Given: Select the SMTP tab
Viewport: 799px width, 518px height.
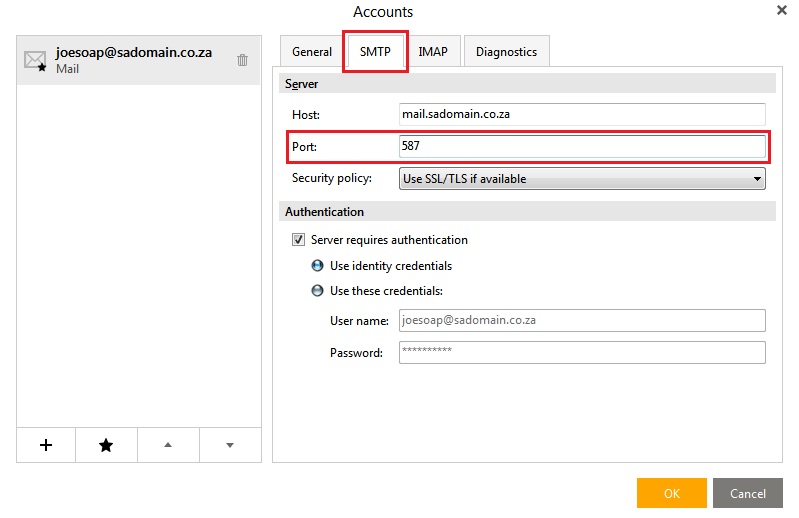Looking at the screenshot, I should (x=375, y=51).
